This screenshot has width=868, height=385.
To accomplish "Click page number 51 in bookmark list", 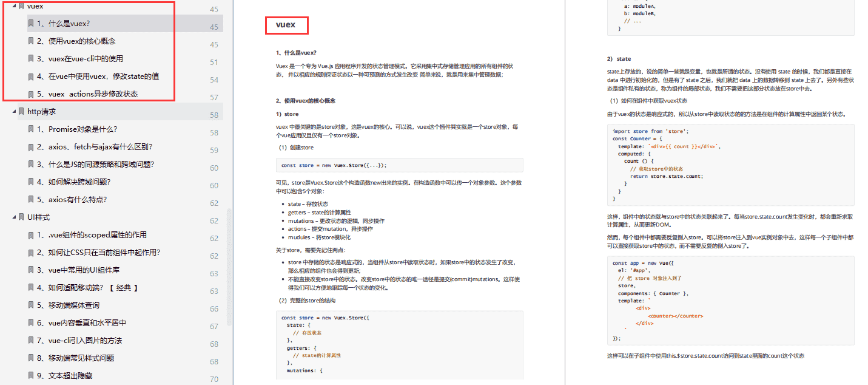I will coord(214,63).
